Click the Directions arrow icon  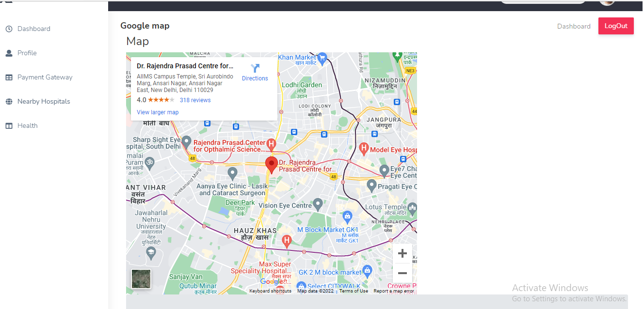tap(255, 68)
